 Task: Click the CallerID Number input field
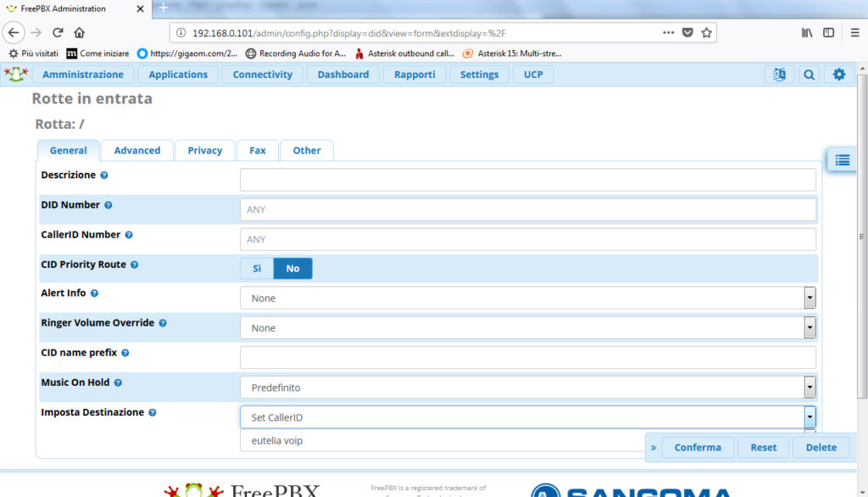[527, 239]
